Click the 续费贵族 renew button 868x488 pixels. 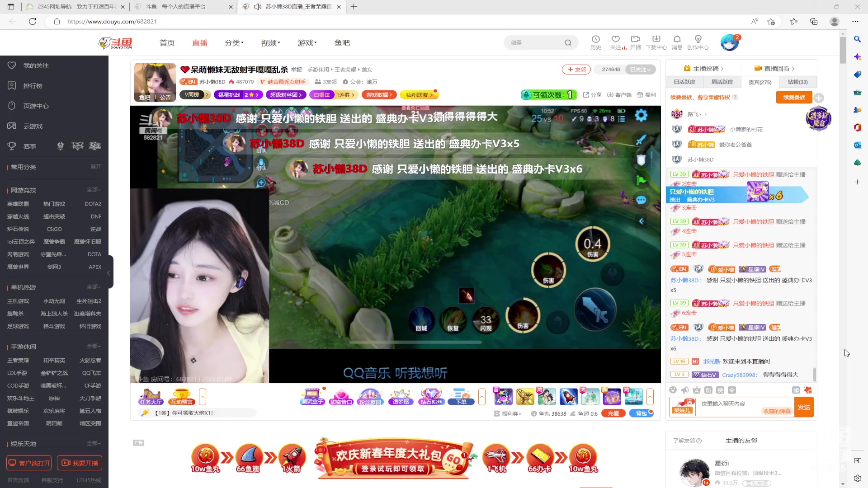click(794, 97)
